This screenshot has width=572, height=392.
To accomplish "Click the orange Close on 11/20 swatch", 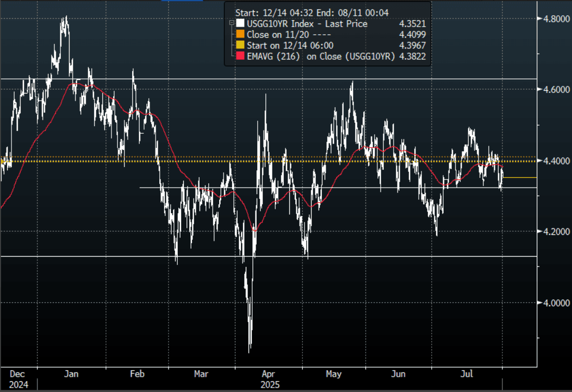I will [x=240, y=34].
